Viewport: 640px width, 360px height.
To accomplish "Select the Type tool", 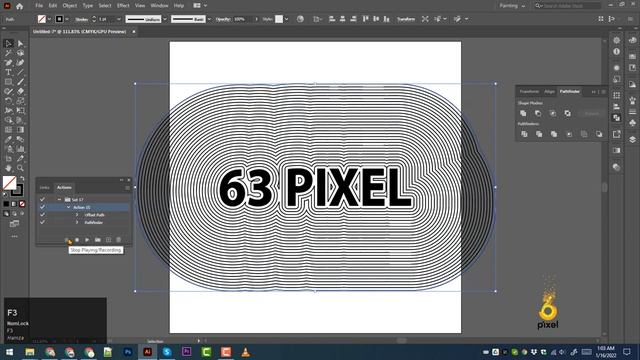I will [x=8, y=72].
